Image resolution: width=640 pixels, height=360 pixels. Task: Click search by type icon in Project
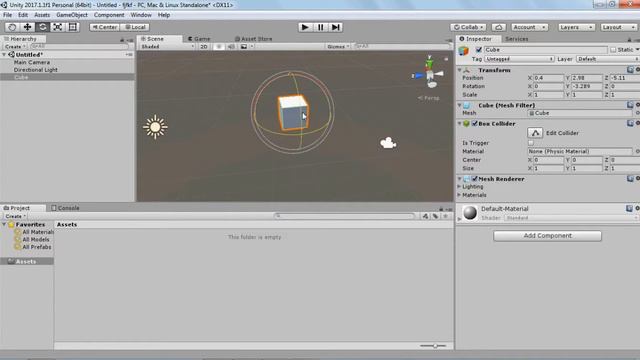[x=425, y=216]
